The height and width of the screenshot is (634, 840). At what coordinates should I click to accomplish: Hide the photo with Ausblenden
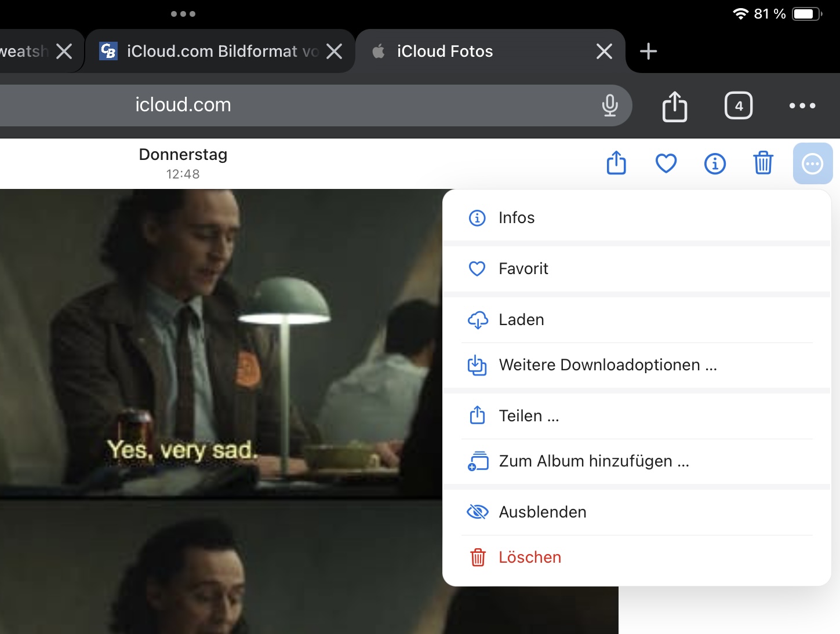637,512
